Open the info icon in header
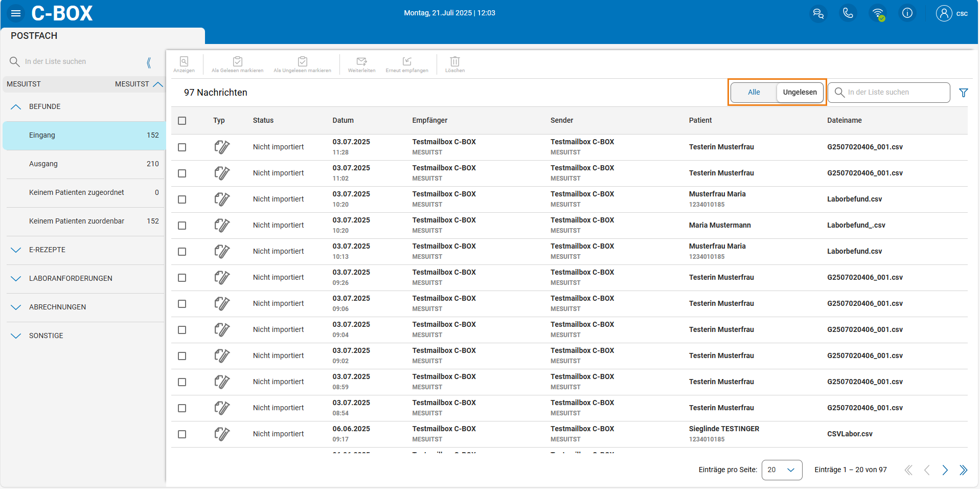Viewport: 980px width, 489px height. [907, 13]
